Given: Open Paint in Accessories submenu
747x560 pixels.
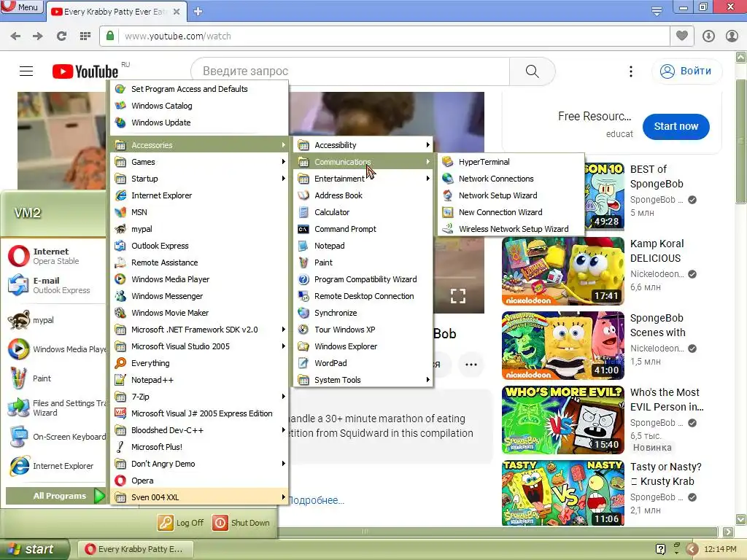Looking at the screenshot, I should pos(363,262).
